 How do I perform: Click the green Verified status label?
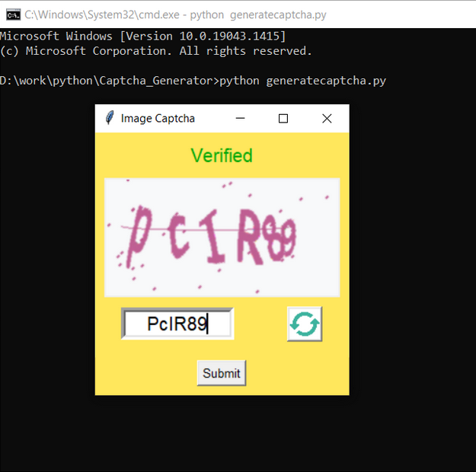click(222, 155)
